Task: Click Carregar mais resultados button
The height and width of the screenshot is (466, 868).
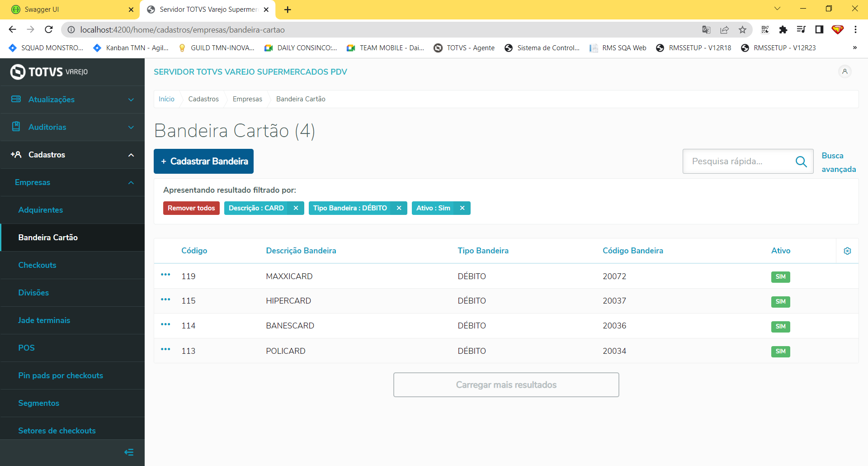Action: pyautogui.click(x=506, y=385)
